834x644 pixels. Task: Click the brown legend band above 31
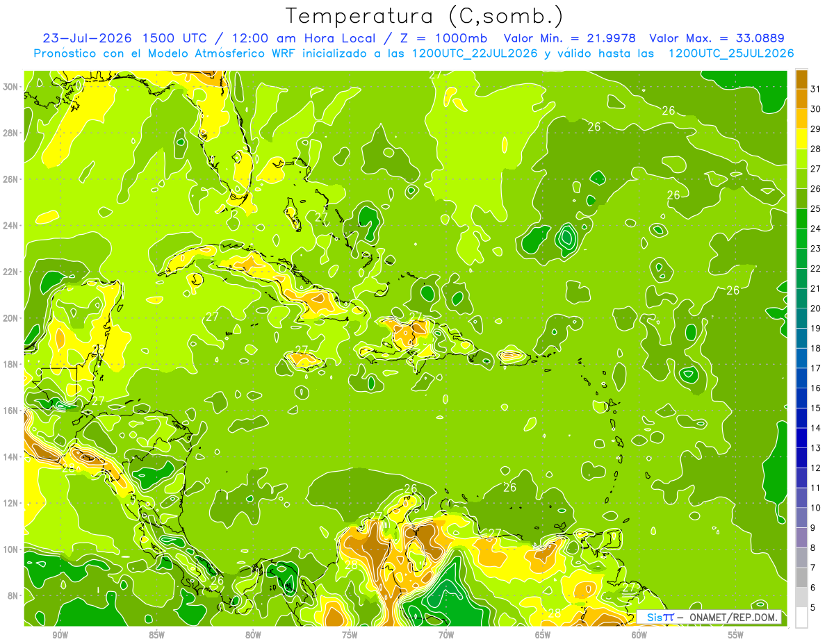tap(801, 79)
